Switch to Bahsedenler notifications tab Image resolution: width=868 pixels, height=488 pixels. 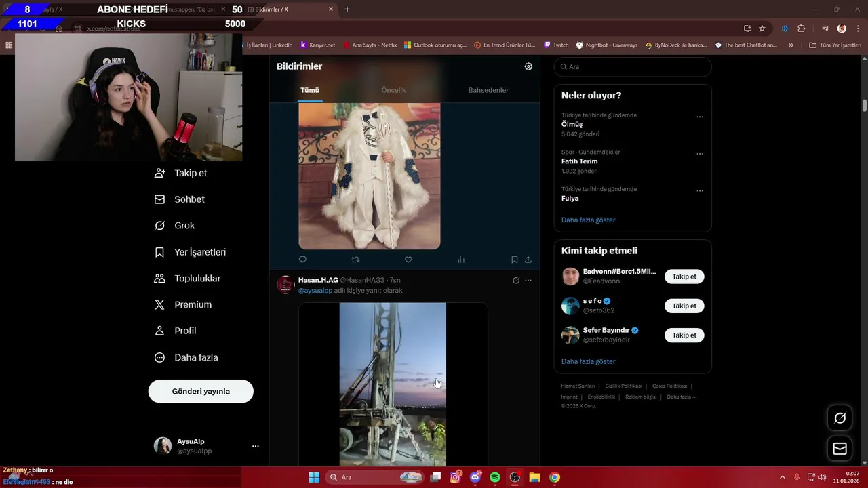pos(488,90)
